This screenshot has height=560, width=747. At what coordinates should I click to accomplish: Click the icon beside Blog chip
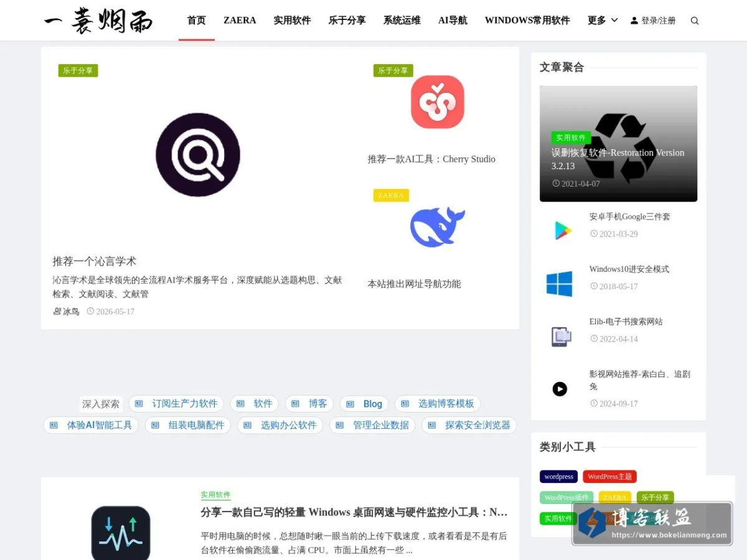[350, 404]
